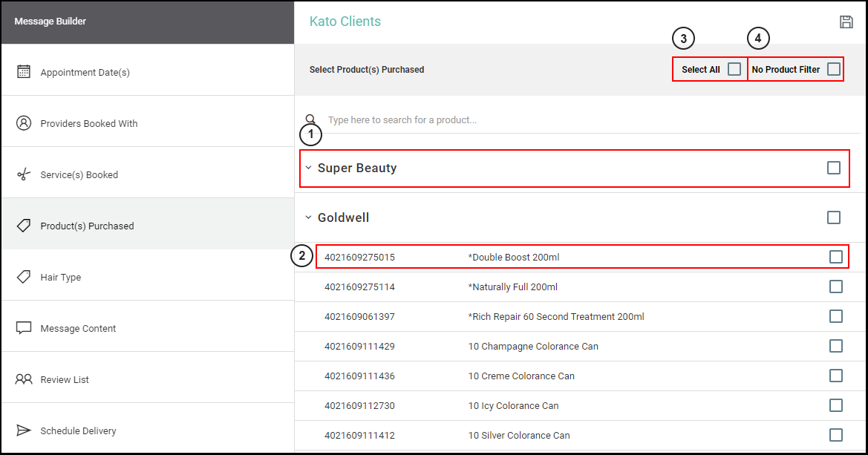Tick the Select All checkbox
868x455 pixels.
[734, 69]
